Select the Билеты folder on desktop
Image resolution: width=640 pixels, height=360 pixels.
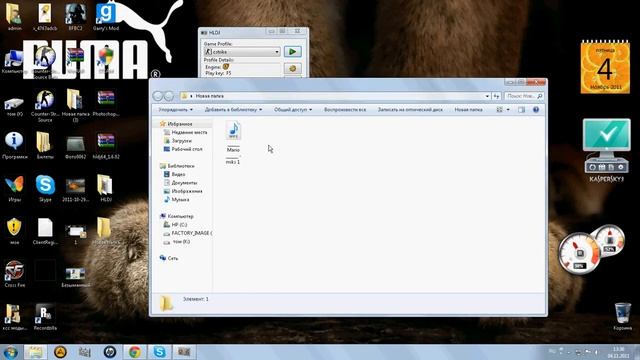(x=45, y=145)
